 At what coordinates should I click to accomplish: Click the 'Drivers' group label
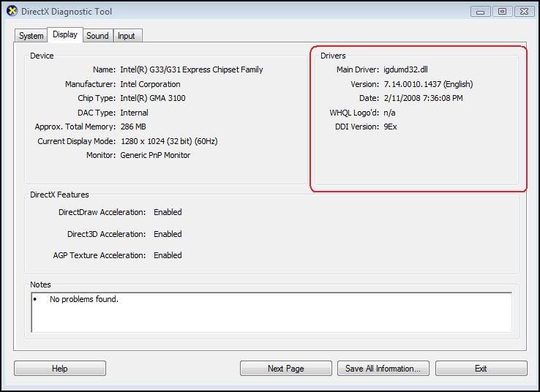coord(333,56)
